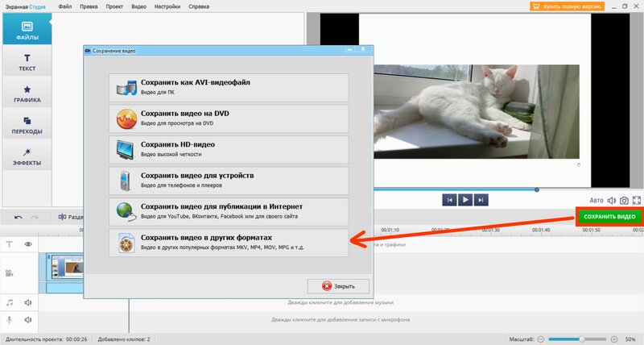
Task: Click the microphone recording hint text
Action: [341, 320]
